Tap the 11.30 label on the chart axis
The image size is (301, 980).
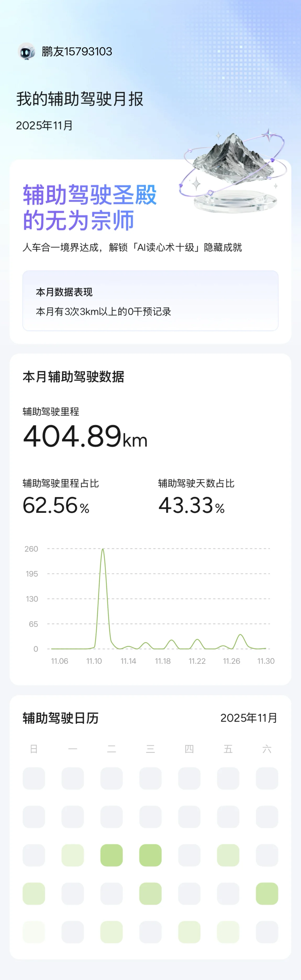(x=266, y=661)
